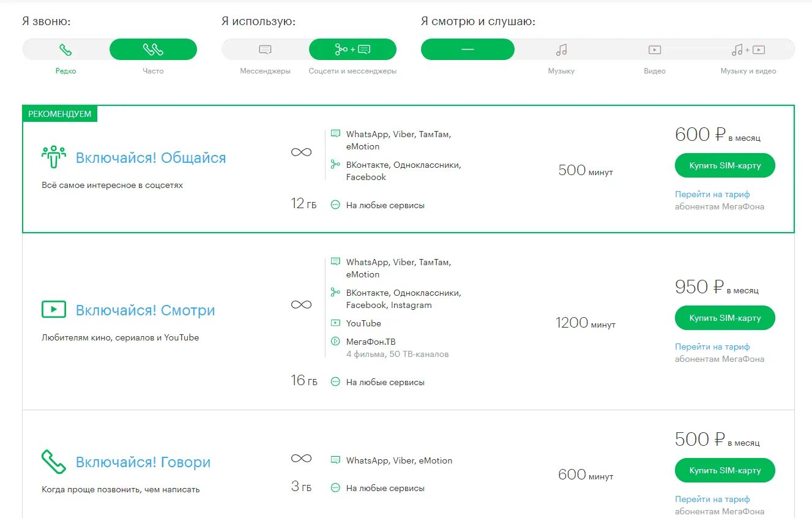Click the '16 ГБ' data amount
This screenshot has width=812, height=518.
[304, 380]
